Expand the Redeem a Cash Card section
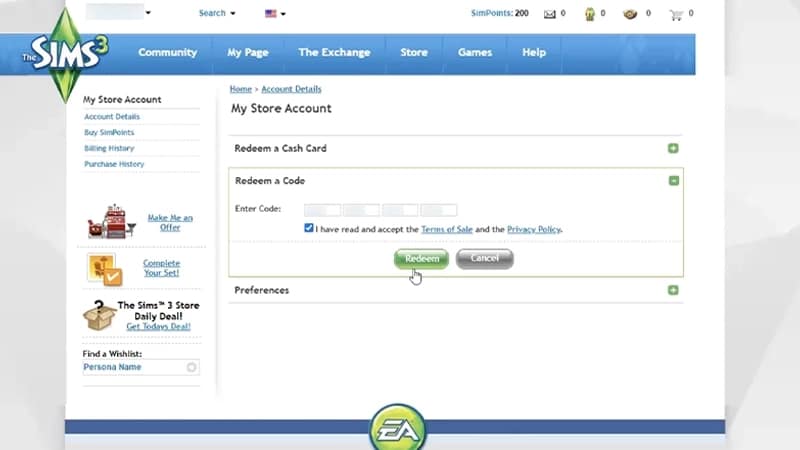Image resolution: width=800 pixels, height=450 pixels. coord(673,148)
